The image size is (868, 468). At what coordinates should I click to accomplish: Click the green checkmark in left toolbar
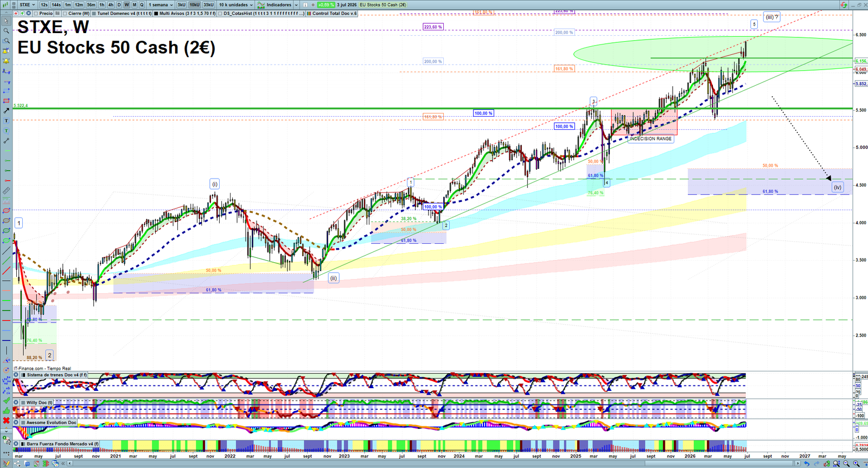6,401
